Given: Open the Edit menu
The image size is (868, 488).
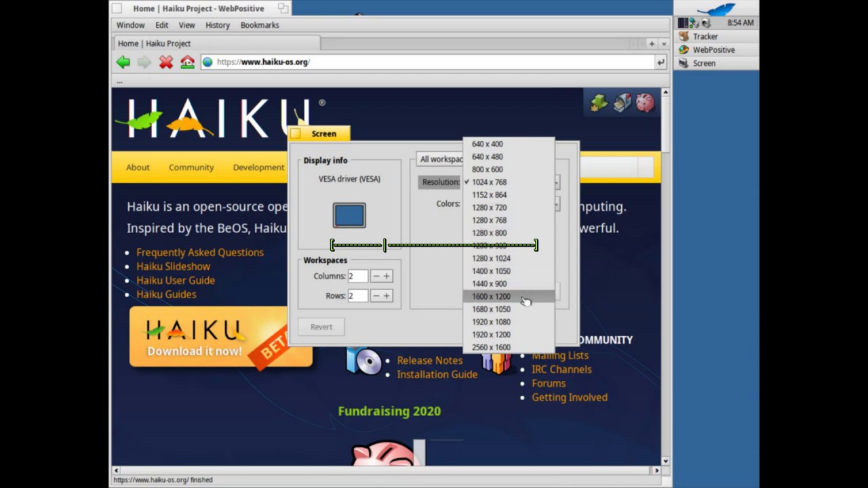Looking at the screenshot, I should click(161, 25).
